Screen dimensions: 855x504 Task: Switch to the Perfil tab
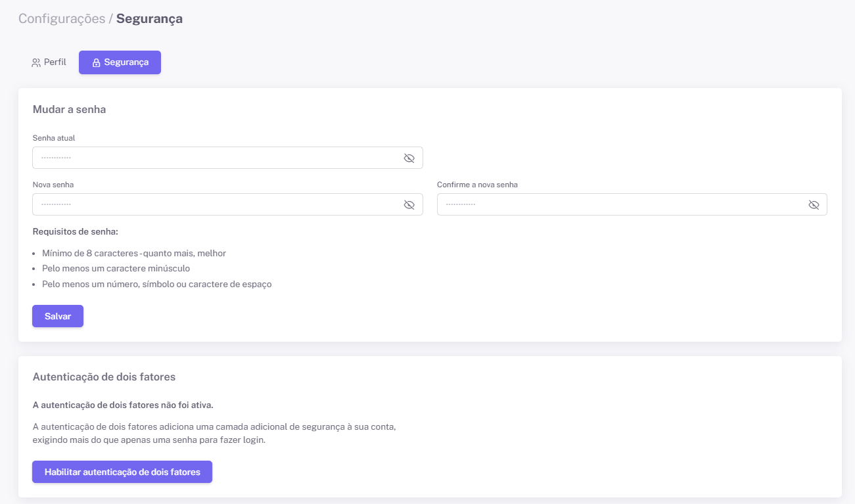coord(49,62)
